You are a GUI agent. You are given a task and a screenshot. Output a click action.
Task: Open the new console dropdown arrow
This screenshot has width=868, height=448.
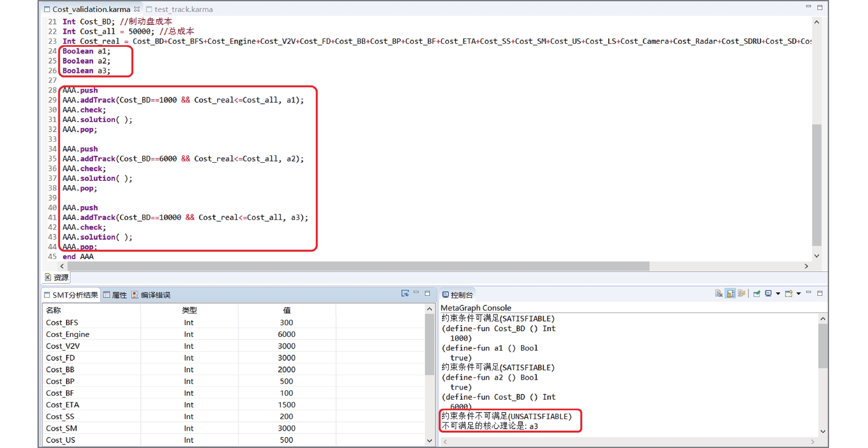(799, 294)
